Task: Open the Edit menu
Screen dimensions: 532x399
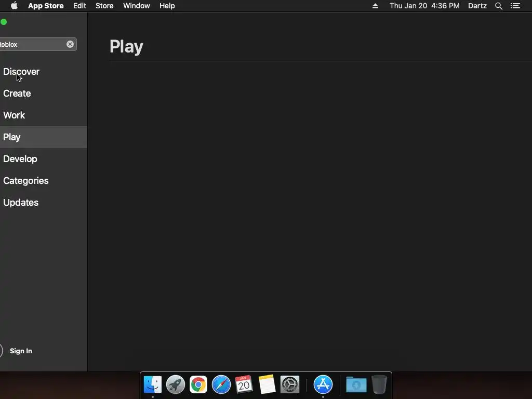Action: pyautogui.click(x=79, y=6)
